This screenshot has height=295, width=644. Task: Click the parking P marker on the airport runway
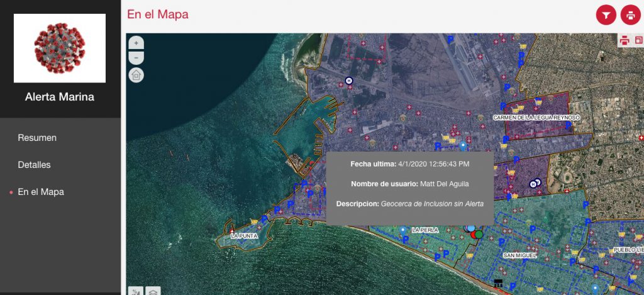tap(450, 40)
